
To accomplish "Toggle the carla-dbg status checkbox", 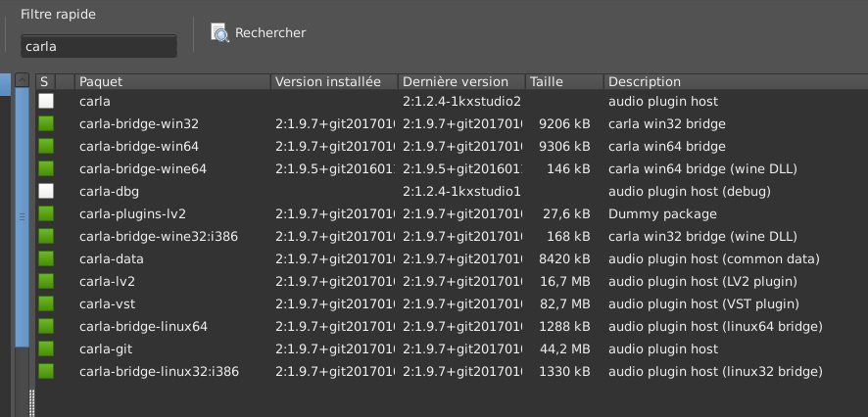I will click(x=46, y=191).
